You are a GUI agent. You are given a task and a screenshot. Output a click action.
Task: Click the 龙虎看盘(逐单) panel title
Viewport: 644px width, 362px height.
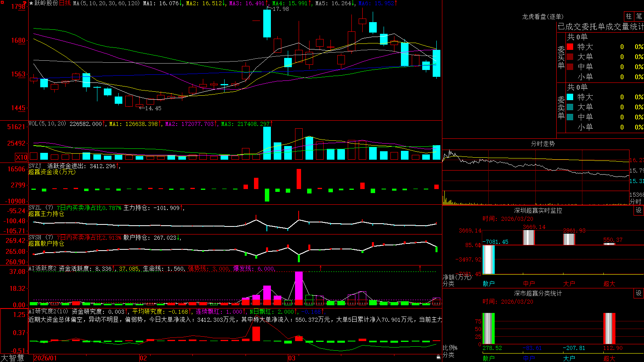pyautogui.click(x=543, y=16)
